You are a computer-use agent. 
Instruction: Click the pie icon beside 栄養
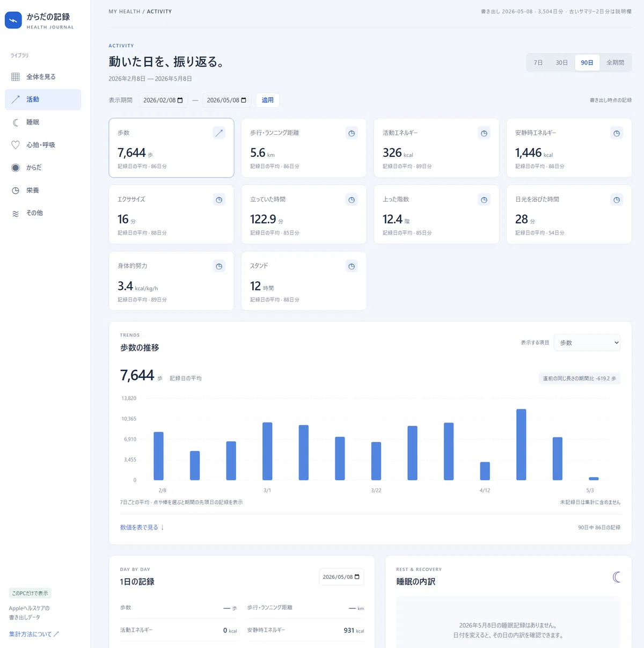click(x=16, y=191)
